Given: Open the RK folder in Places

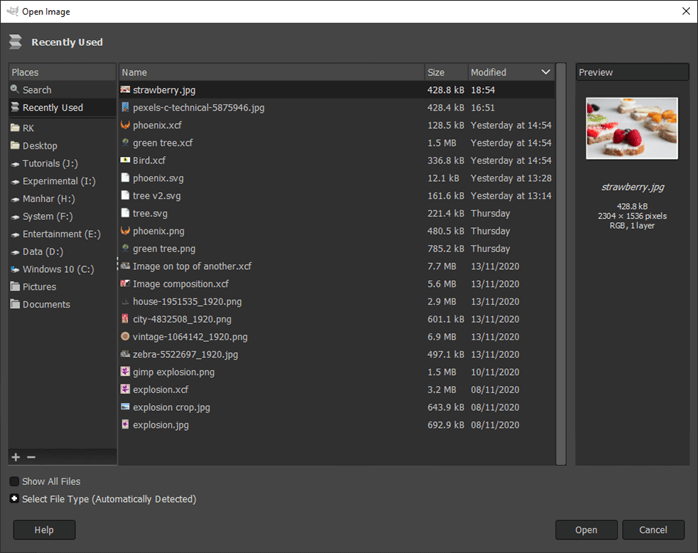Looking at the screenshot, I should point(62,128).
